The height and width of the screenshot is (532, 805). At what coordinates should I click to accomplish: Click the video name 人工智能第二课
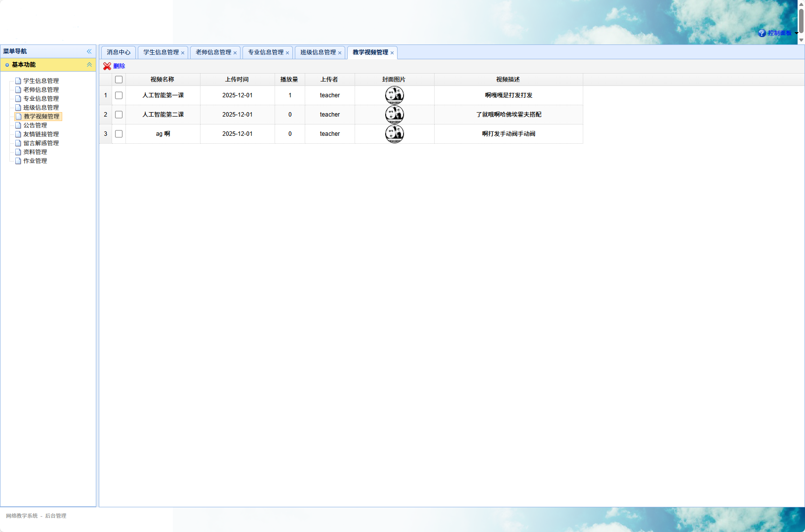(x=163, y=115)
